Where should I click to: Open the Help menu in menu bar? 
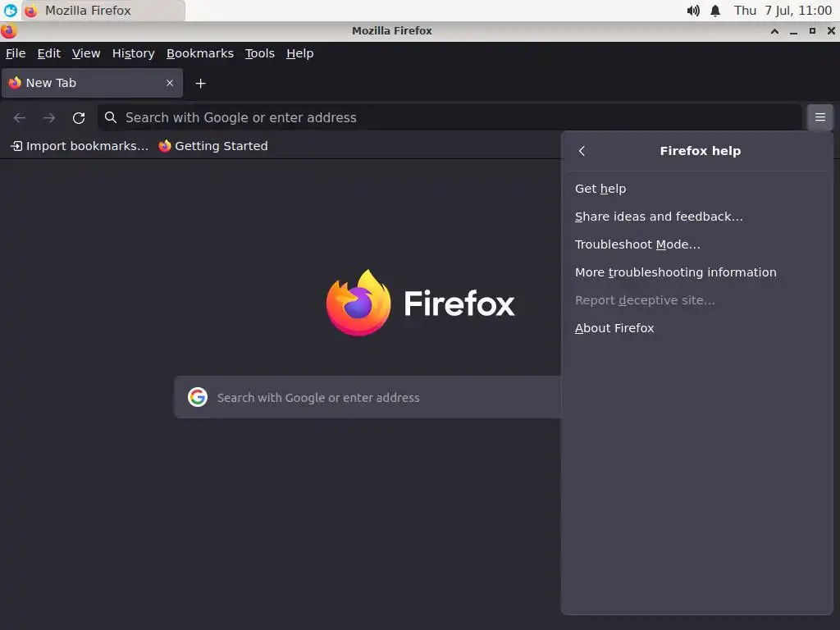coord(300,53)
